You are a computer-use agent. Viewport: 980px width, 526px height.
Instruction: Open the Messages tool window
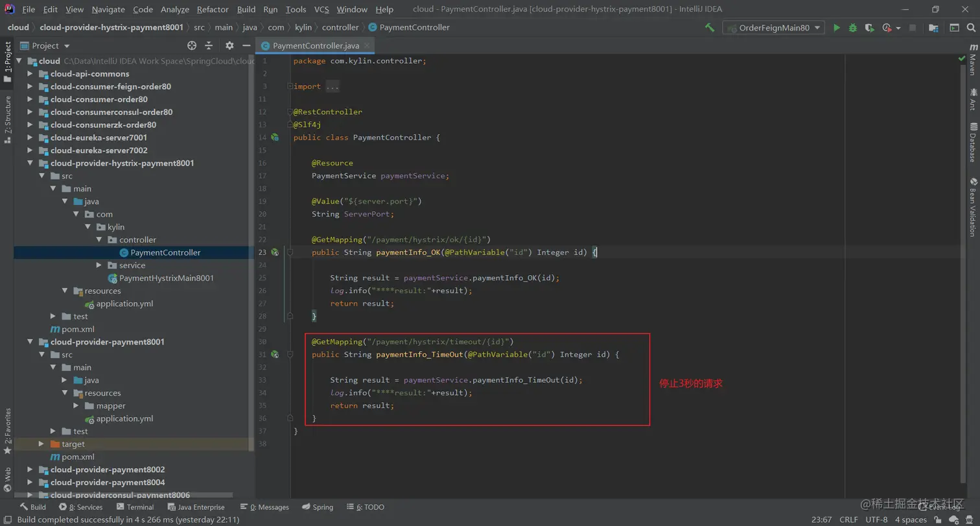pos(264,507)
